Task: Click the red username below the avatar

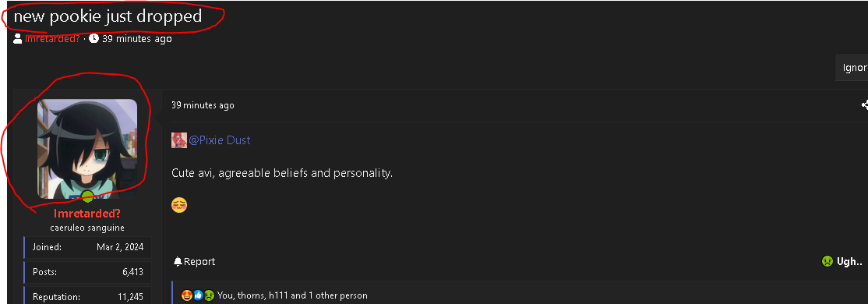Action: pyautogui.click(x=87, y=213)
